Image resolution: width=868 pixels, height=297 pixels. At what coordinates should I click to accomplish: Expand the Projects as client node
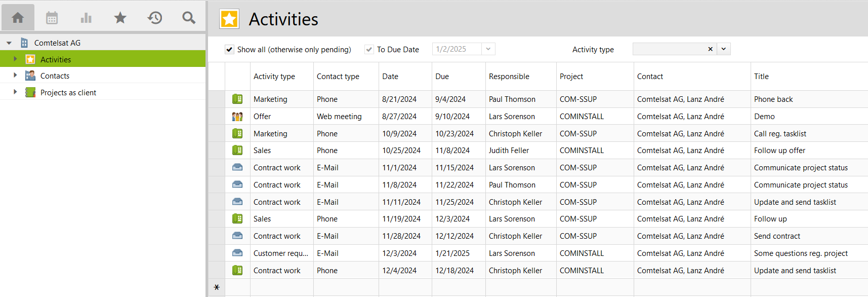(x=15, y=92)
